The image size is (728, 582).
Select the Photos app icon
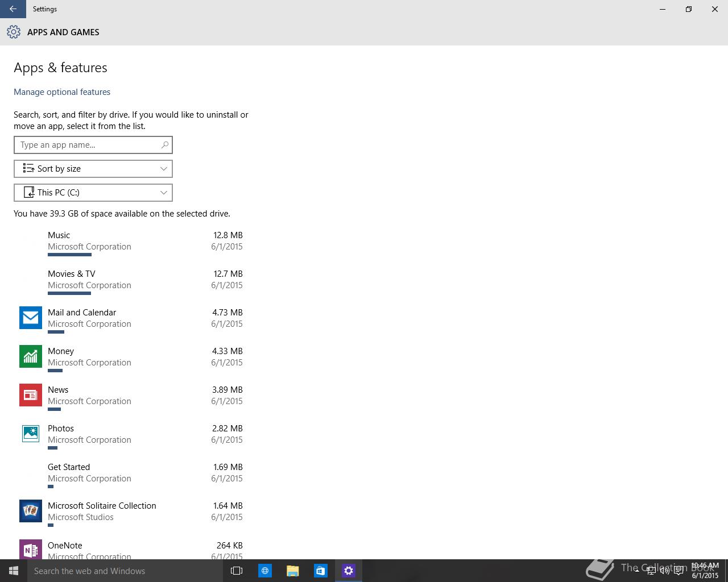[31, 434]
